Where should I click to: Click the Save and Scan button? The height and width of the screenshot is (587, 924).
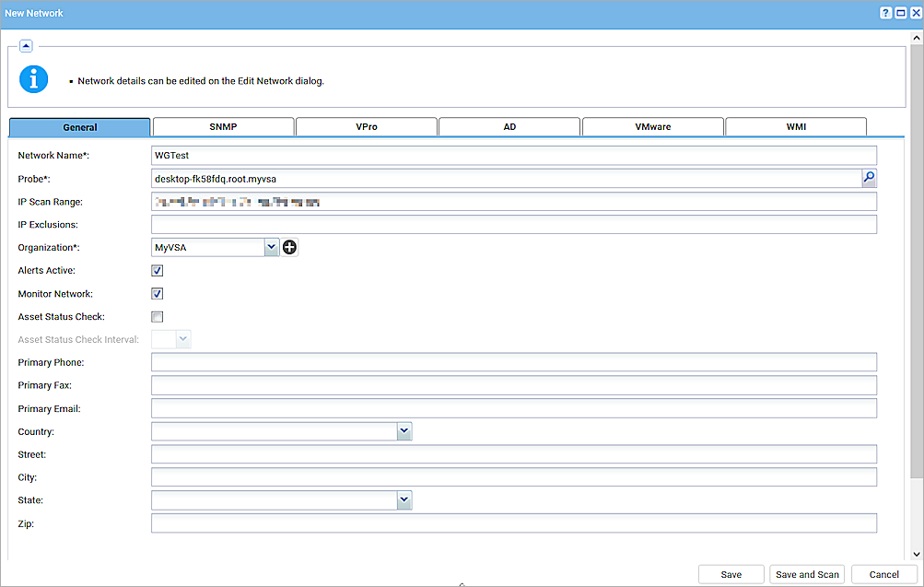806,573
